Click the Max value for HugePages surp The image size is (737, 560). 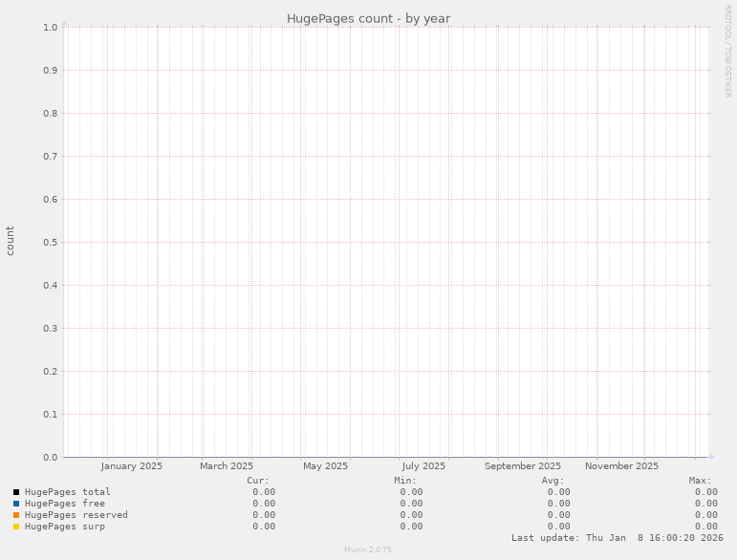(706, 527)
